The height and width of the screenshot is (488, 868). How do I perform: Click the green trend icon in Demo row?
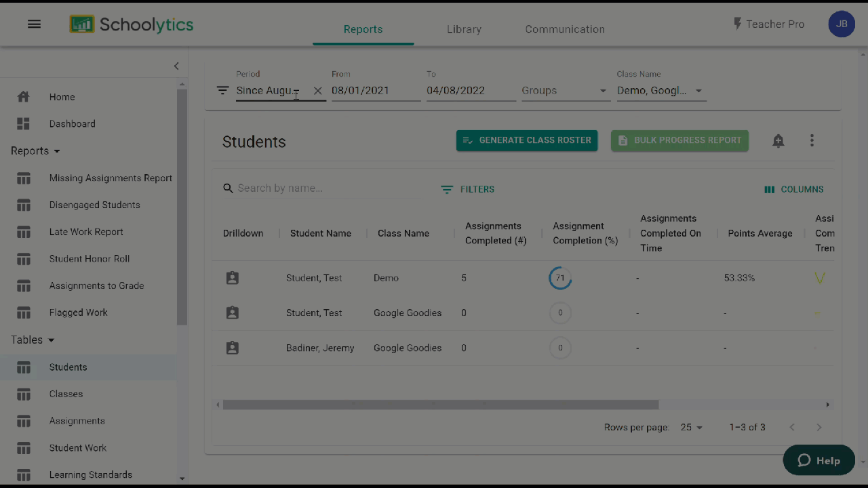point(820,278)
